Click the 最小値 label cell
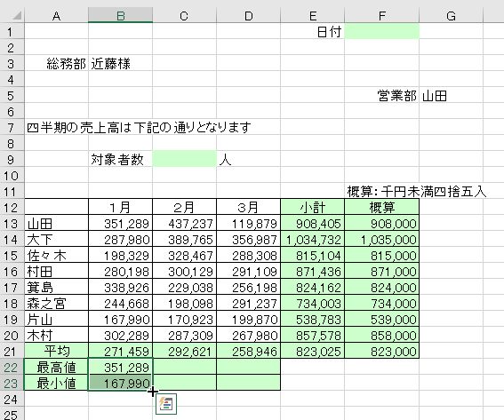Image resolution: width=504 pixels, height=420 pixels. pyautogui.click(x=57, y=383)
